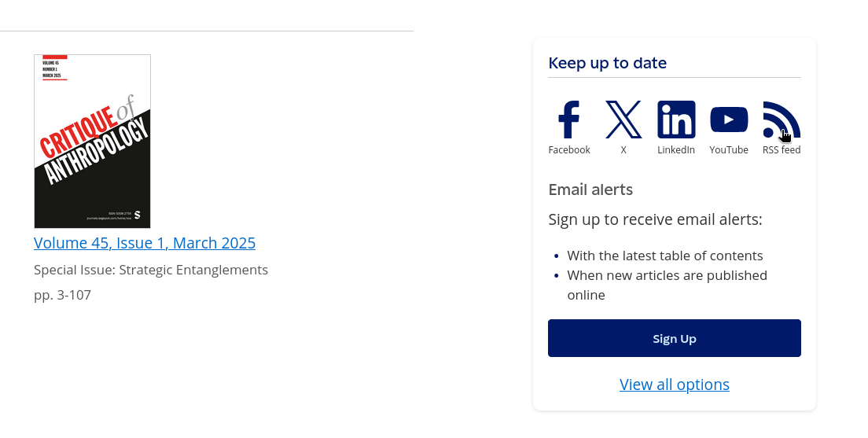This screenshot has height=438, width=868.
Task: Click the 'RSS feed' text label
Action: [782, 150]
